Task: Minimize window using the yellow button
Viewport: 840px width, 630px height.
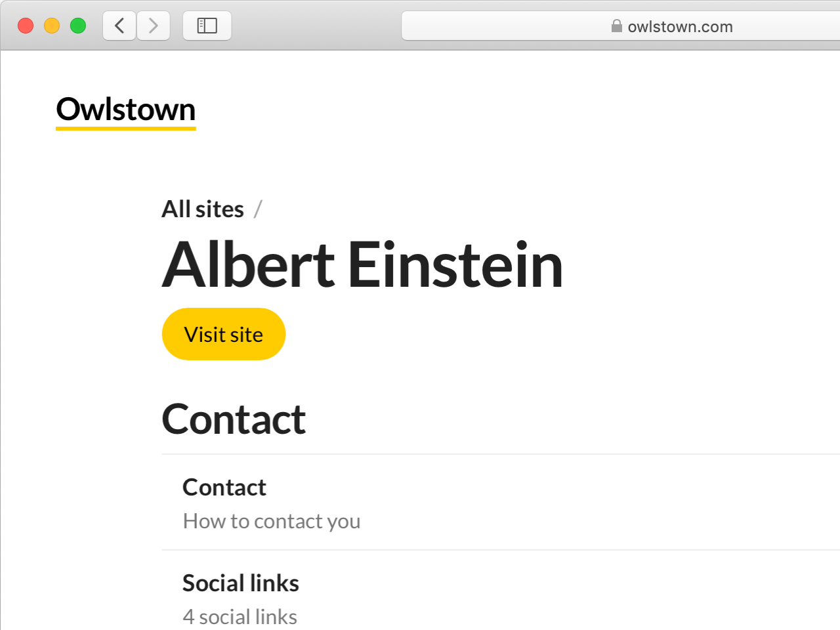Action: pos(52,26)
